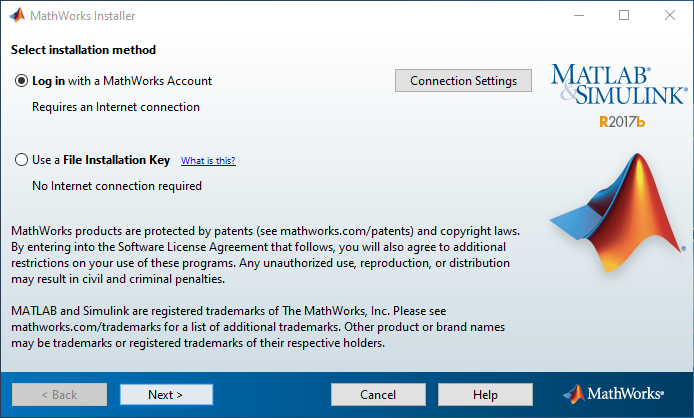Open the 'What is this?' link
The image size is (694, 418).
pos(208,160)
